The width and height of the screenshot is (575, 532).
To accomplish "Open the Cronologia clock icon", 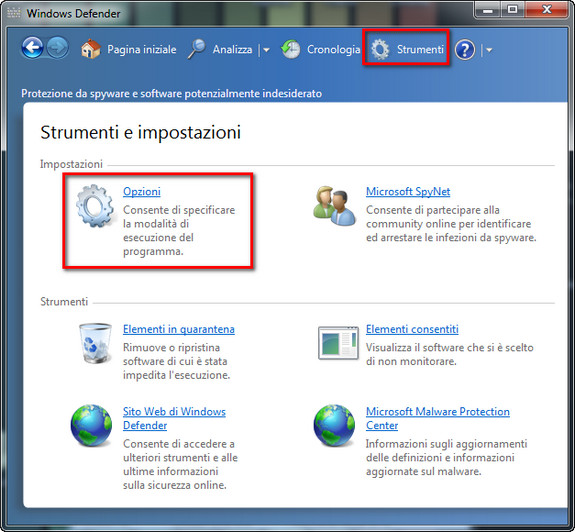I will click(x=291, y=49).
